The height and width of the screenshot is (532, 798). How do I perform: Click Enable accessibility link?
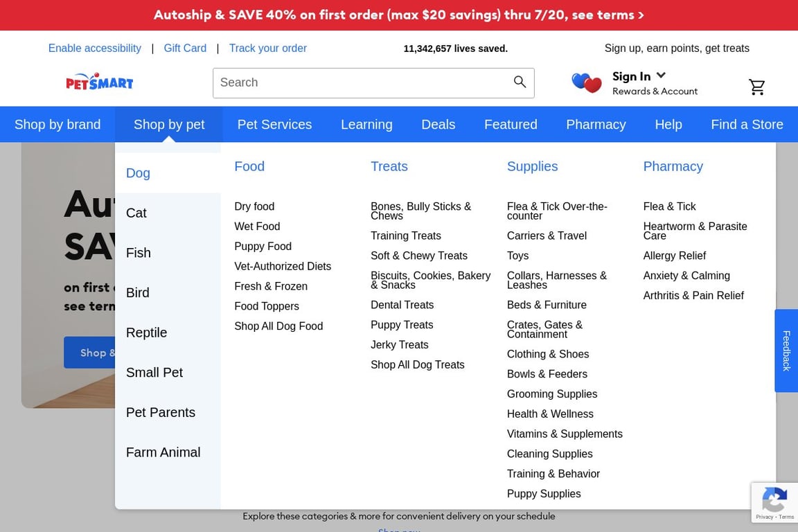pos(95,48)
